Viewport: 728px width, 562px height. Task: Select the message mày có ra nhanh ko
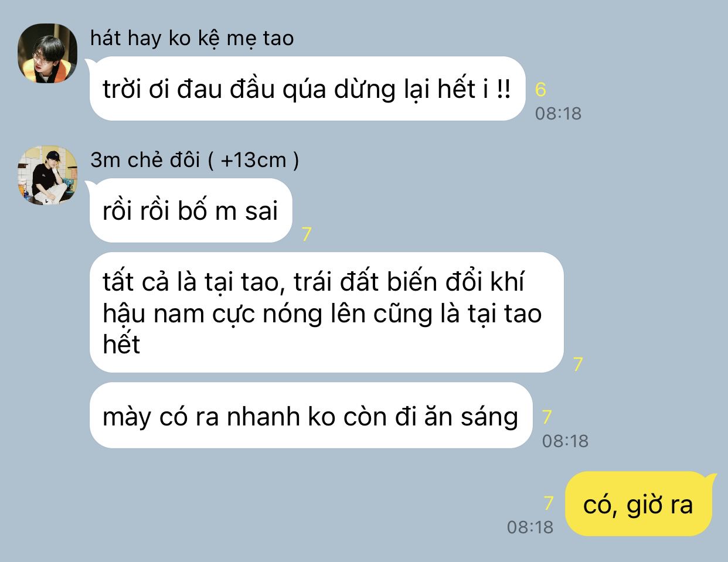(311, 416)
